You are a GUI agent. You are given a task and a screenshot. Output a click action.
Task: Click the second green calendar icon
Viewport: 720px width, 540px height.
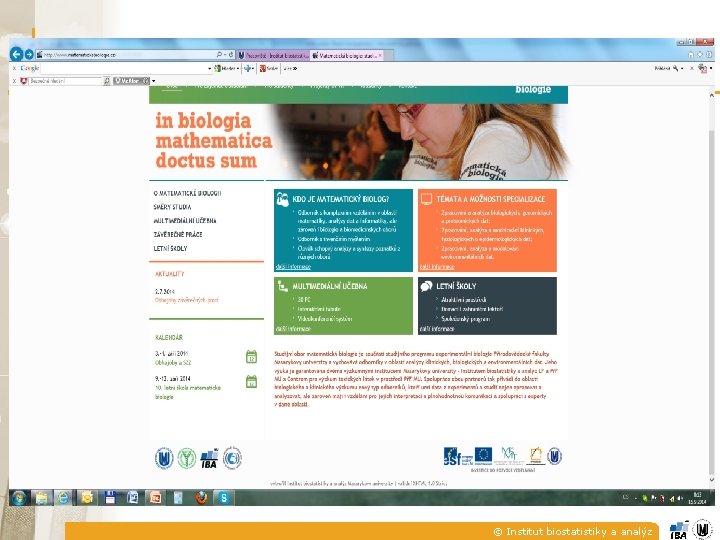coord(251,382)
